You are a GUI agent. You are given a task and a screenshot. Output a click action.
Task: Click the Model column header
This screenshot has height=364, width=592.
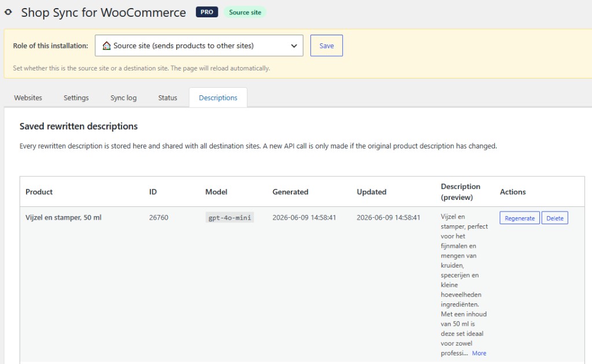[x=216, y=192]
